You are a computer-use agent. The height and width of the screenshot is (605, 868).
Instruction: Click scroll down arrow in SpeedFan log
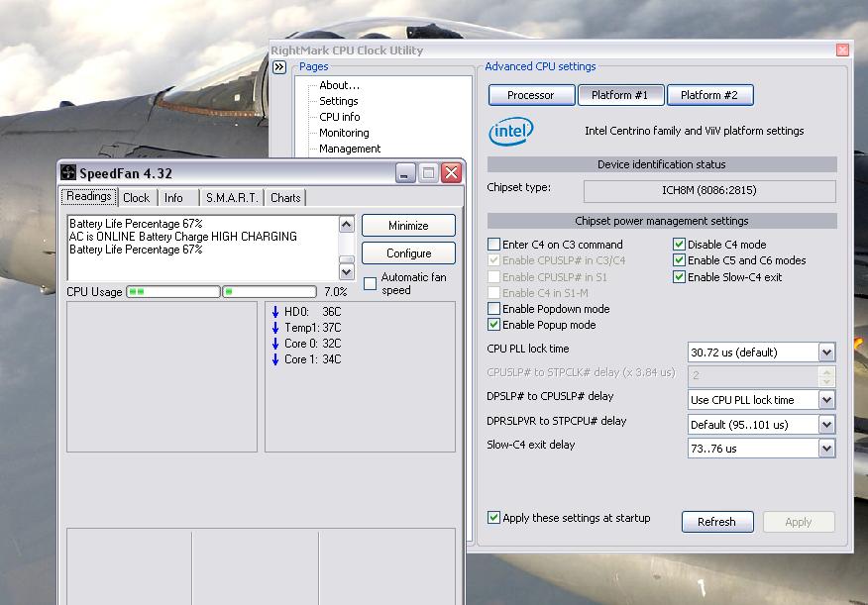(347, 271)
